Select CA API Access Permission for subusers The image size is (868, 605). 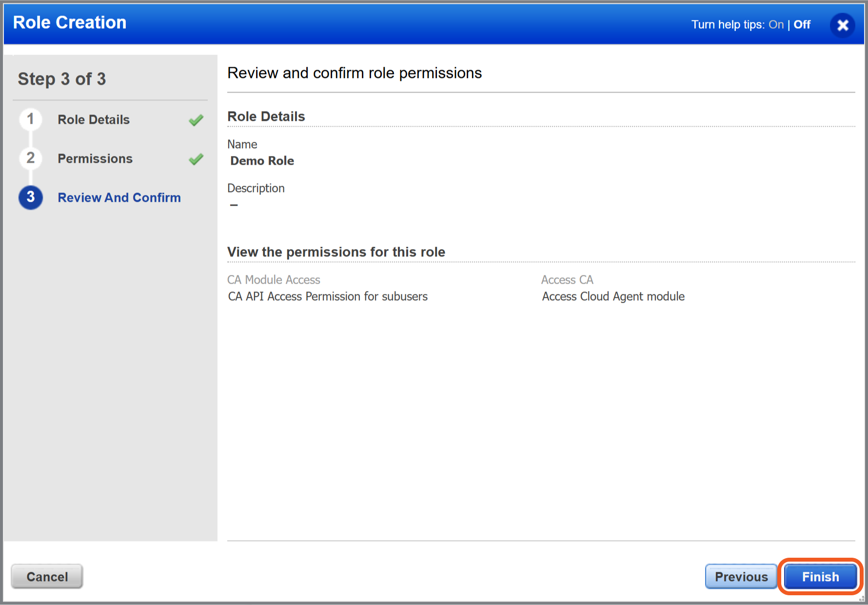328,296
